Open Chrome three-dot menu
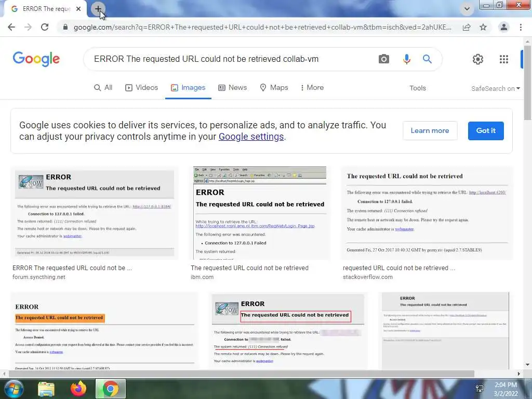The image size is (532, 399). [521, 27]
